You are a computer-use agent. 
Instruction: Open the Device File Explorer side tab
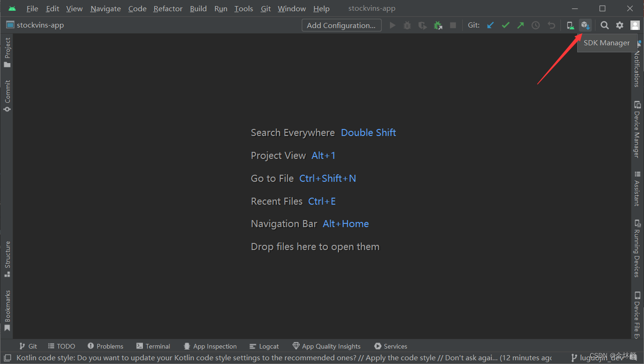[x=637, y=314]
